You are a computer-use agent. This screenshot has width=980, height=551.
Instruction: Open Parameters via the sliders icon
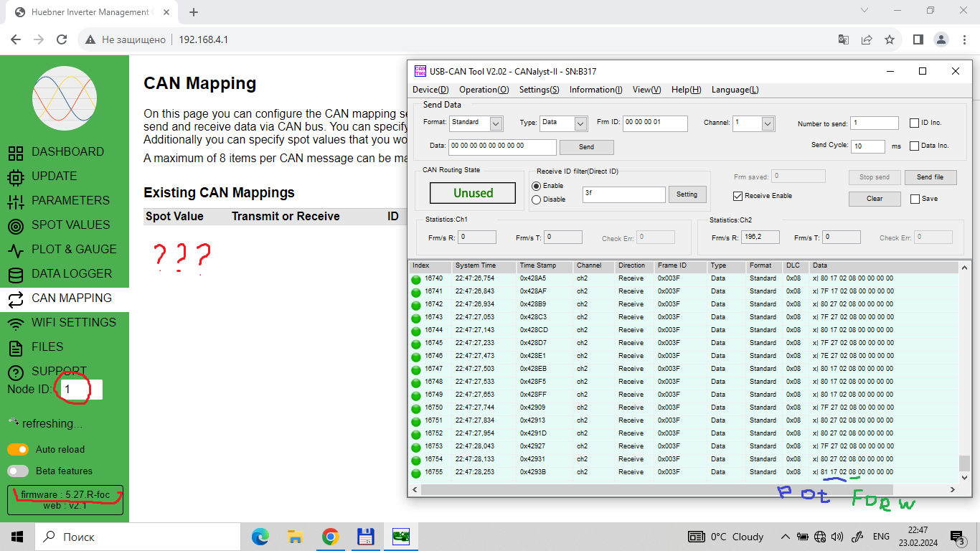pyautogui.click(x=16, y=201)
